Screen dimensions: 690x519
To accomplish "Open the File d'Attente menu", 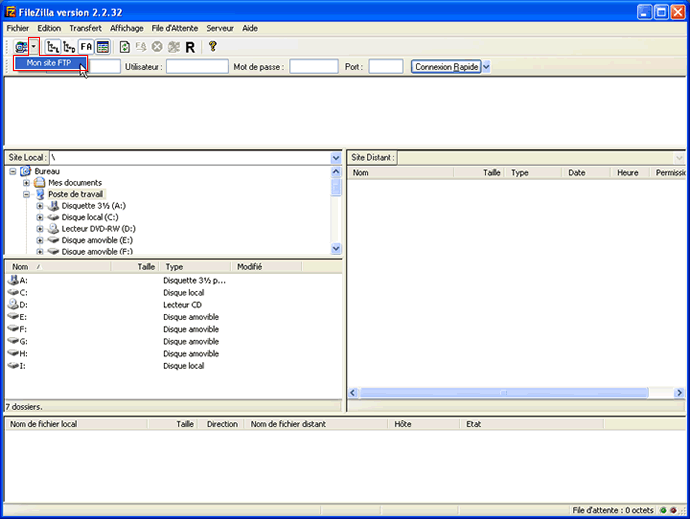I will pyautogui.click(x=175, y=28).
